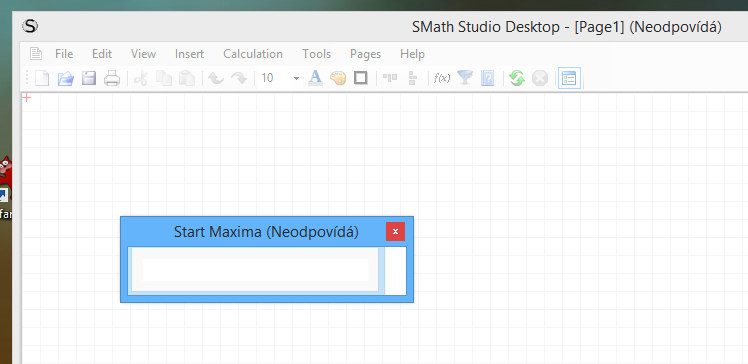Open the Calculation menu
The height and width of the screenshot is (364, 748).
tap(253, 54)
